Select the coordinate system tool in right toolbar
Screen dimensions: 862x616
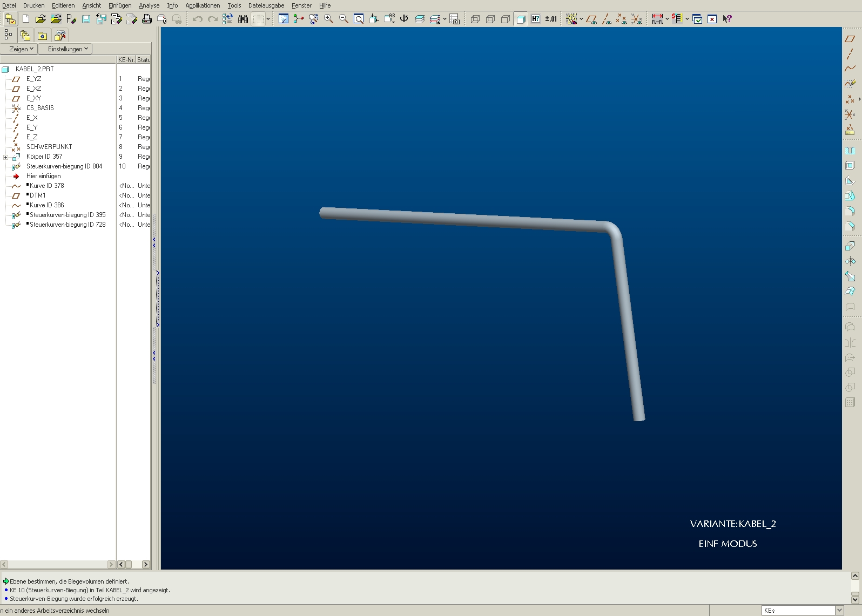point(850,114)
